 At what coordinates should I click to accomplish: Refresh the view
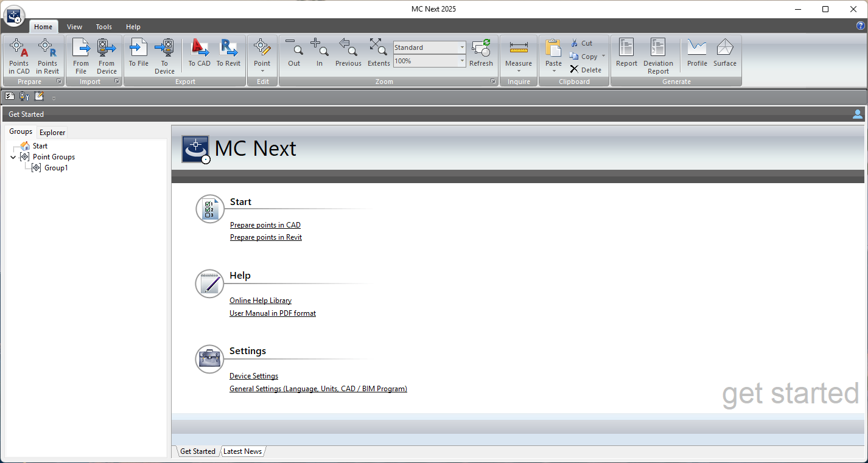click(481, 53)
